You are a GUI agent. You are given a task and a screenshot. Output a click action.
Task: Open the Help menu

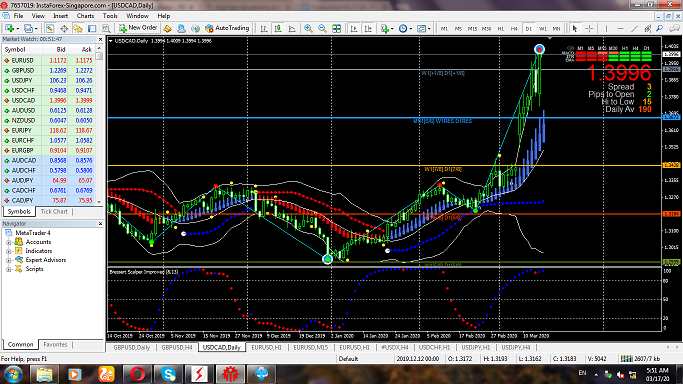[x=164, y=16]
